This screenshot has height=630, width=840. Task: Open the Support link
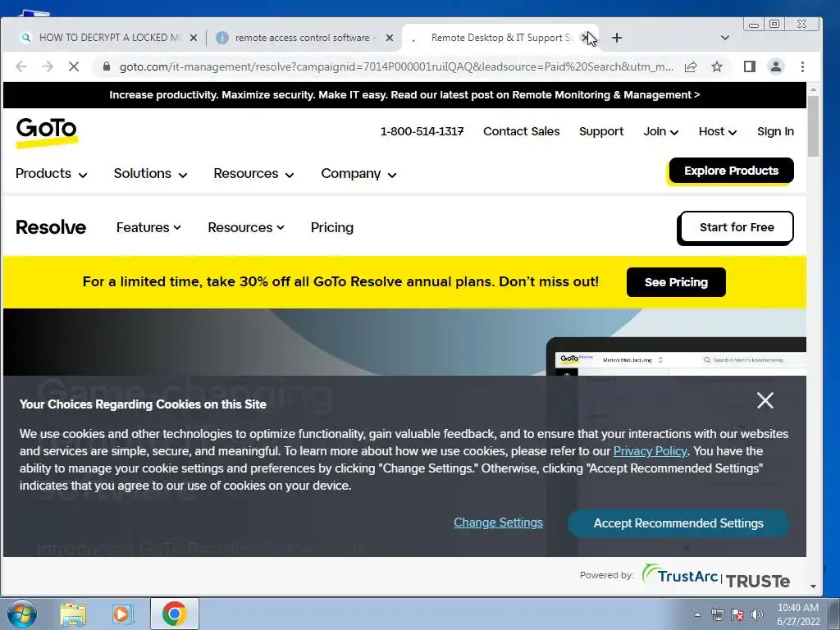pyautogui.click(x=601, y=131)
